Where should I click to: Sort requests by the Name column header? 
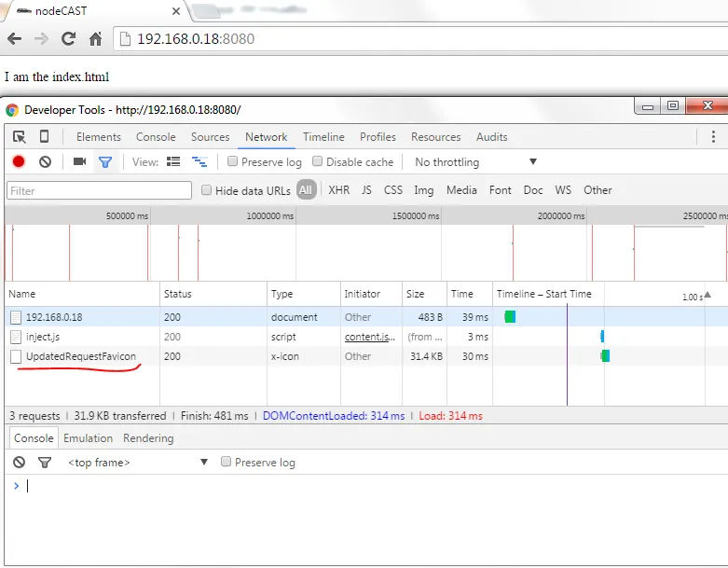pyautogui.click(x=83, y=294)
